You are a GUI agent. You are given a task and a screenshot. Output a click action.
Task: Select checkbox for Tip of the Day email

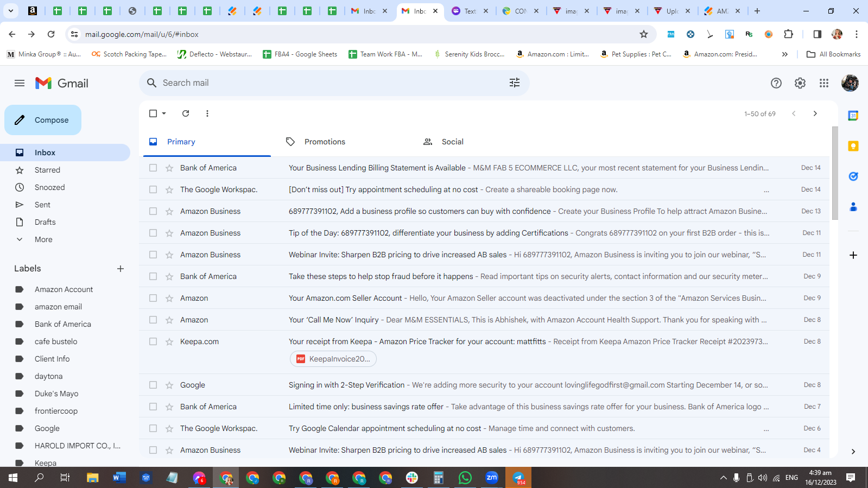pos(153,233)
